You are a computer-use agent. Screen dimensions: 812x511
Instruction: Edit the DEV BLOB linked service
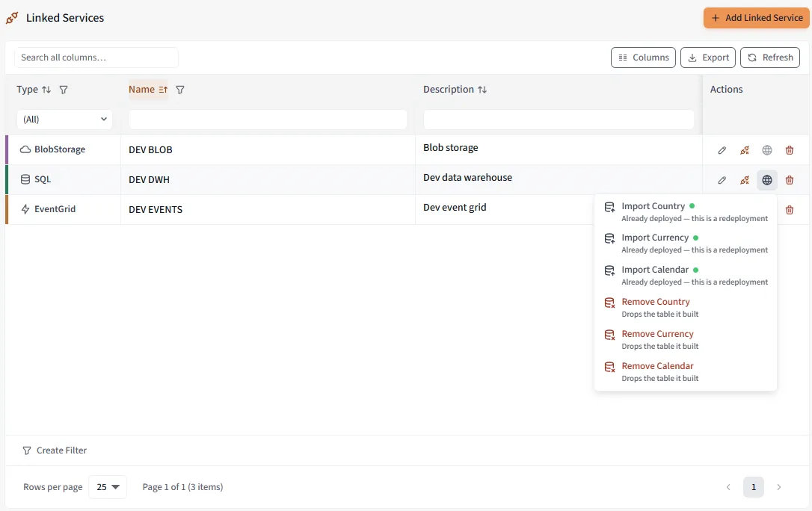pos(722,150)
